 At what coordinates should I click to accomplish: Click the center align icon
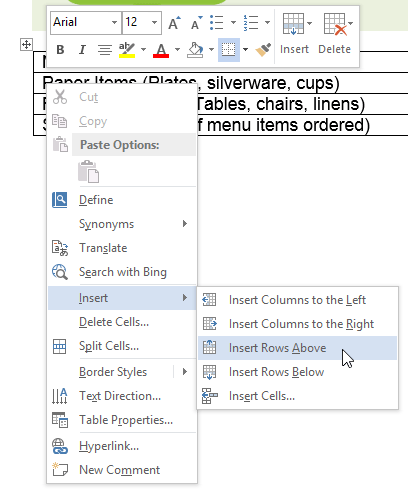(x=105, y=50)
